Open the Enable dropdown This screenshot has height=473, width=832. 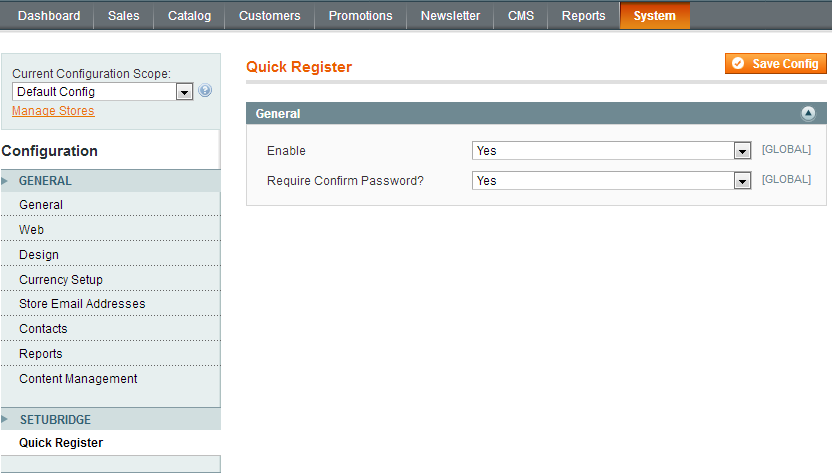[x=611, y=151]
